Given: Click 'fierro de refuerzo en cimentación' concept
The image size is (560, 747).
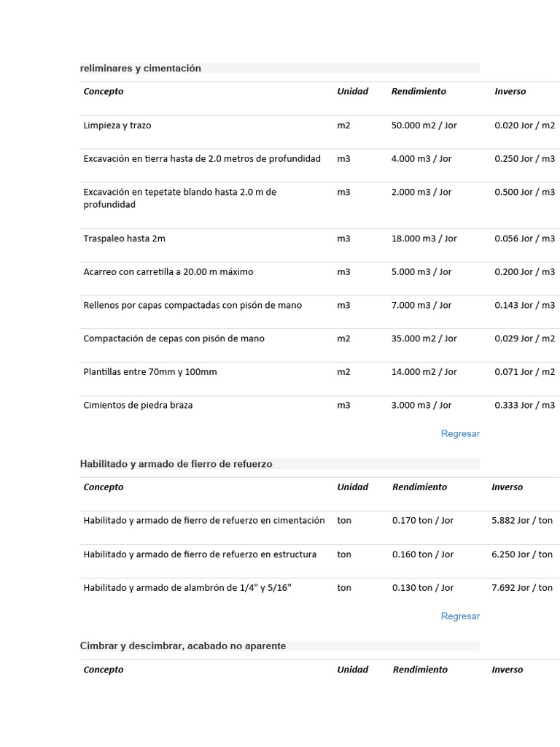Looking at the screenshot, I should tap(204, 521).
